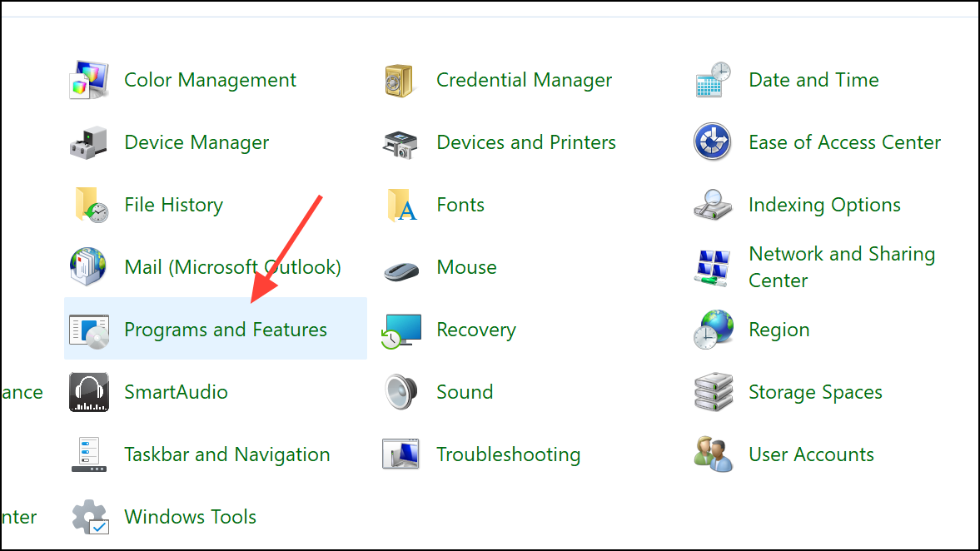Open the Indexing Options magnifier icon
The image size is (980, 551).
713,204
